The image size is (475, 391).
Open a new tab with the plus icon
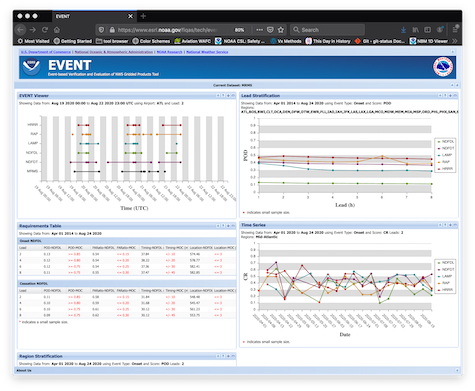(143, 16)
